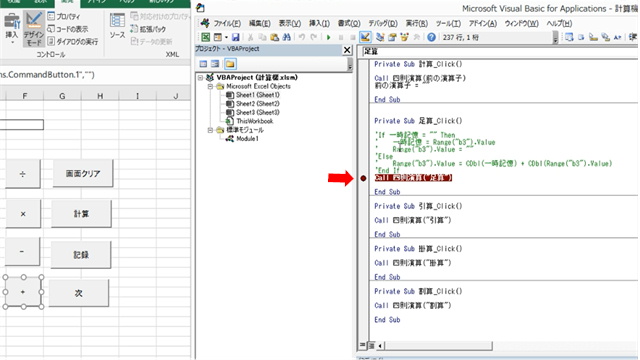Screen dimensions: 640x360
Task: Click the 画面クリア button on sheet
Action: (x=83, y=173)
